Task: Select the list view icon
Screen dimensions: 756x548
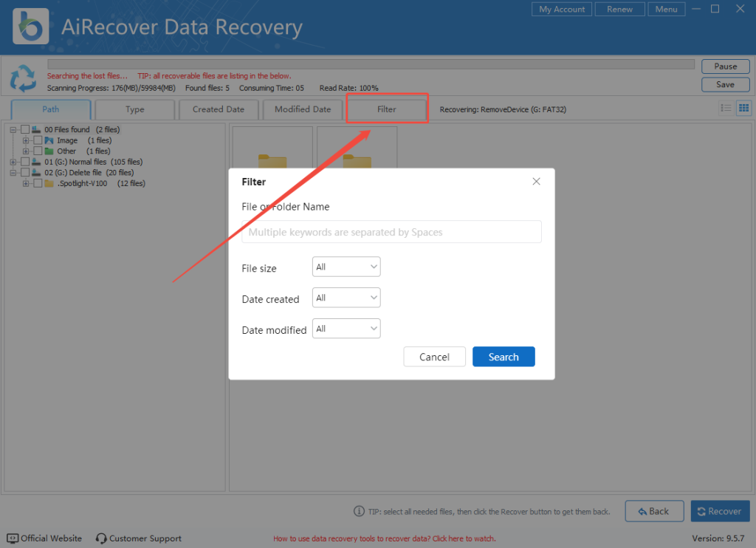Action: tap(726, 108)
